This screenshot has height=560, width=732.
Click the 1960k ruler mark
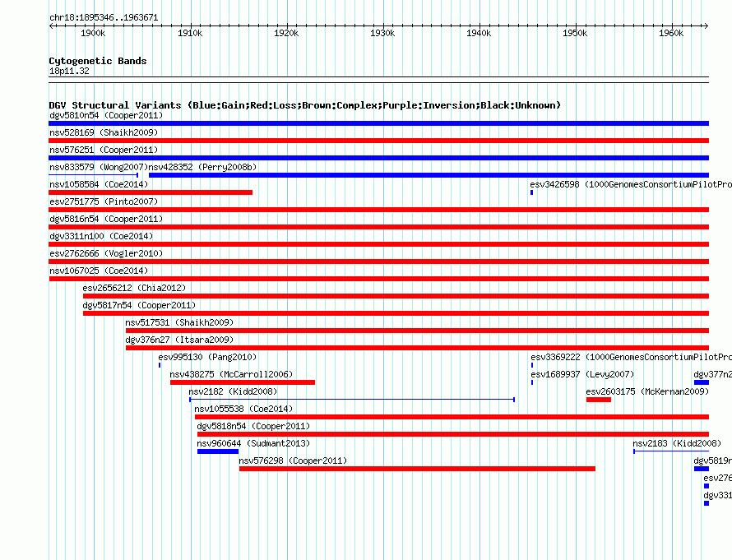[671, 33]
